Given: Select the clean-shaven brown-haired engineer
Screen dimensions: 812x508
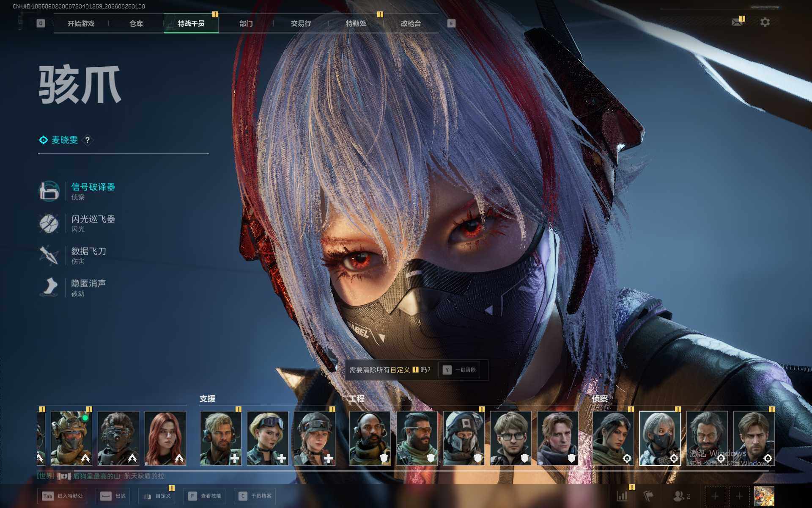Looking at the screenshot, I should (x=558, y=438).
